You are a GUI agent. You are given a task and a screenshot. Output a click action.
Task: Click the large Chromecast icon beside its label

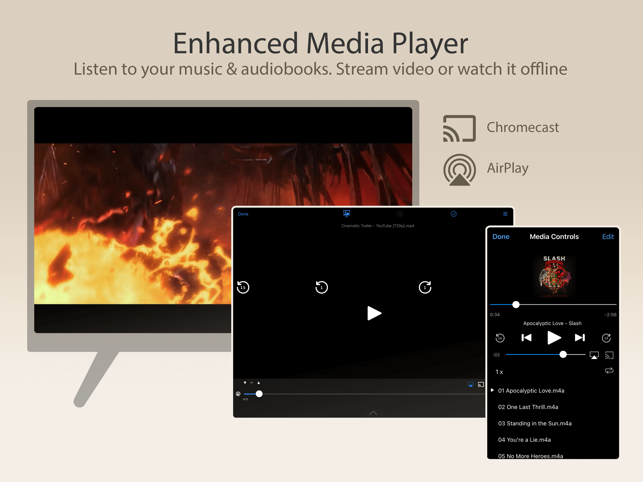[459, 128]
